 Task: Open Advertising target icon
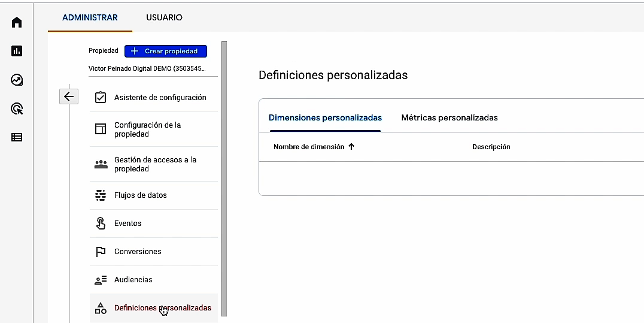pos(16,108)
